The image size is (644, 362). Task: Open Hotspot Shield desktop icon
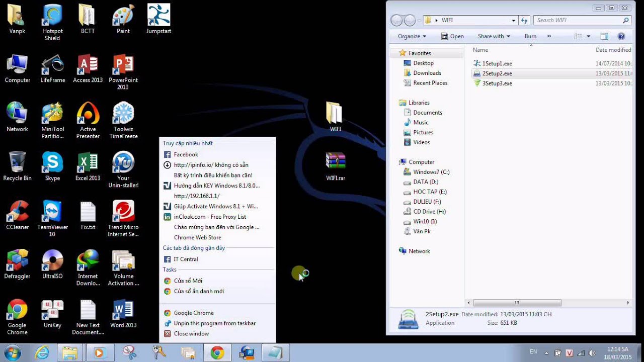pyautogui.click(x=52, y=23)
